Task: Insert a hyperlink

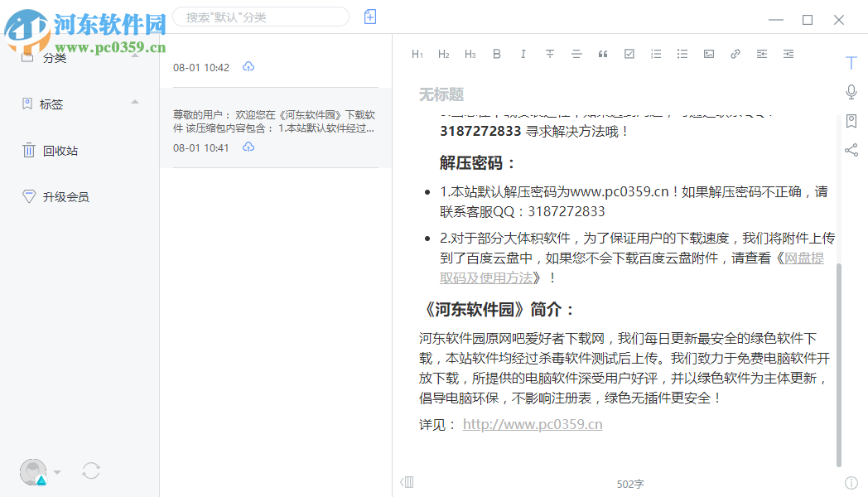Action: [x=735, y=53]
